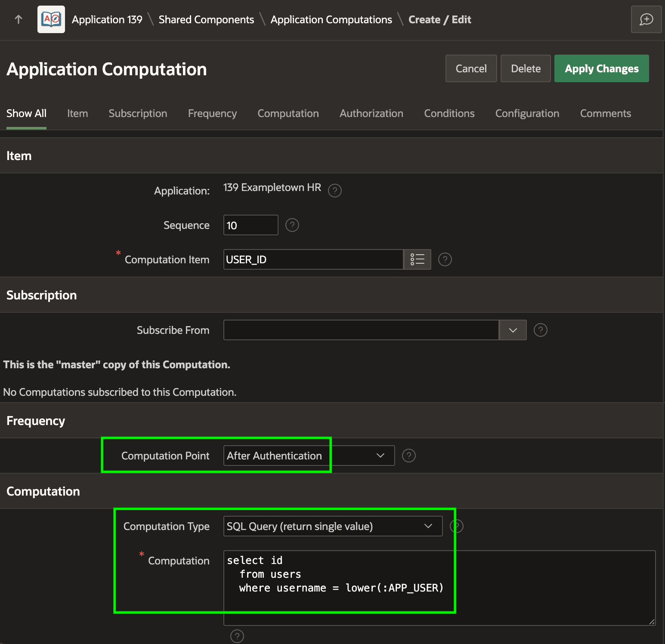The height and width of the screenshot is (644, 665).
Task: Show help for Computation Type
Action: pos(457,526)
